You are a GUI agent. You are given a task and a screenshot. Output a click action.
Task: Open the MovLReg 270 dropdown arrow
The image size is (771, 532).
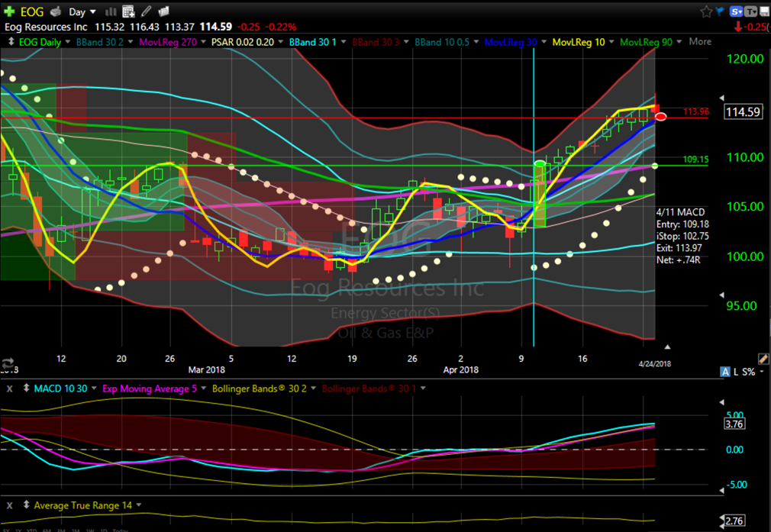[203, 42]
